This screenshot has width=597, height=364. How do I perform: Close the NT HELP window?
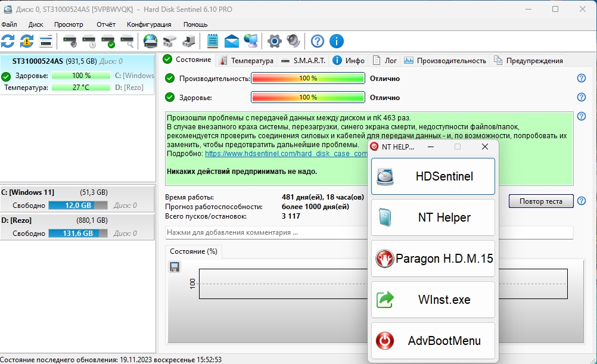484,147
